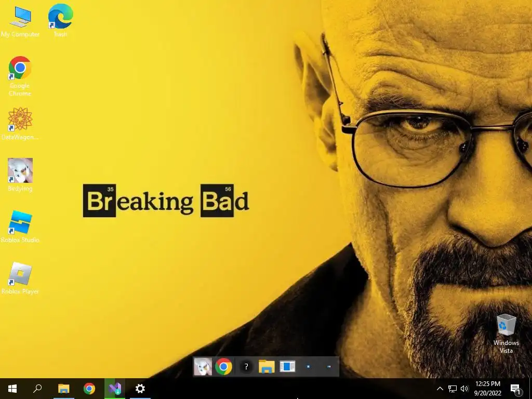Click the small square dock icon next to the window icon
The image size is (532, 399).
coord(308,366)
